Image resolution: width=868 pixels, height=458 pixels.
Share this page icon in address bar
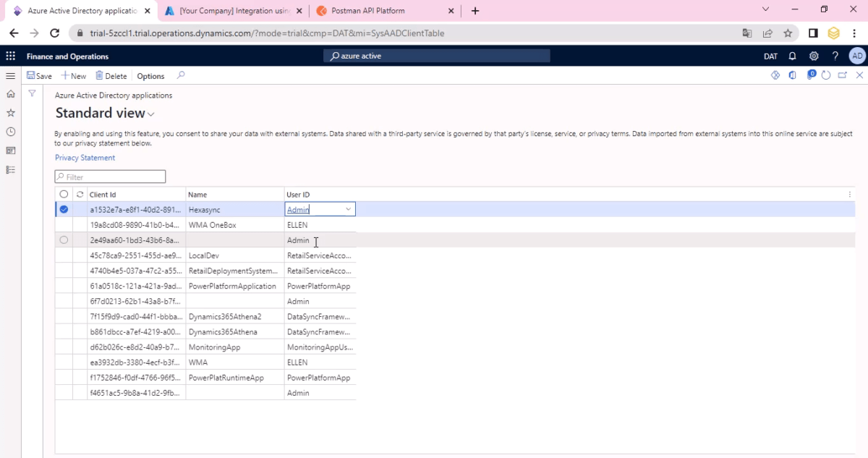(x=767, y=33)
